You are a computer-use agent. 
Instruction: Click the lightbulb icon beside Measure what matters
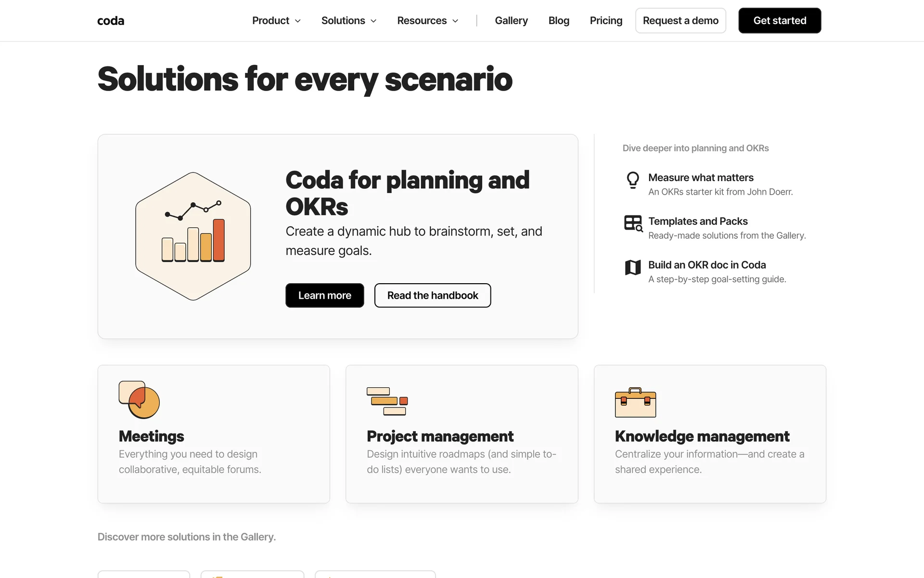point(633,180)
